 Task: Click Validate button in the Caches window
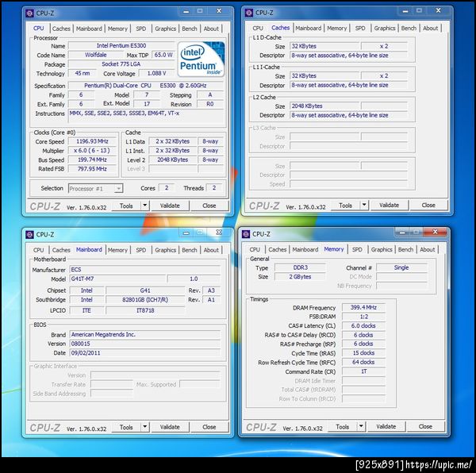[389, 206]
